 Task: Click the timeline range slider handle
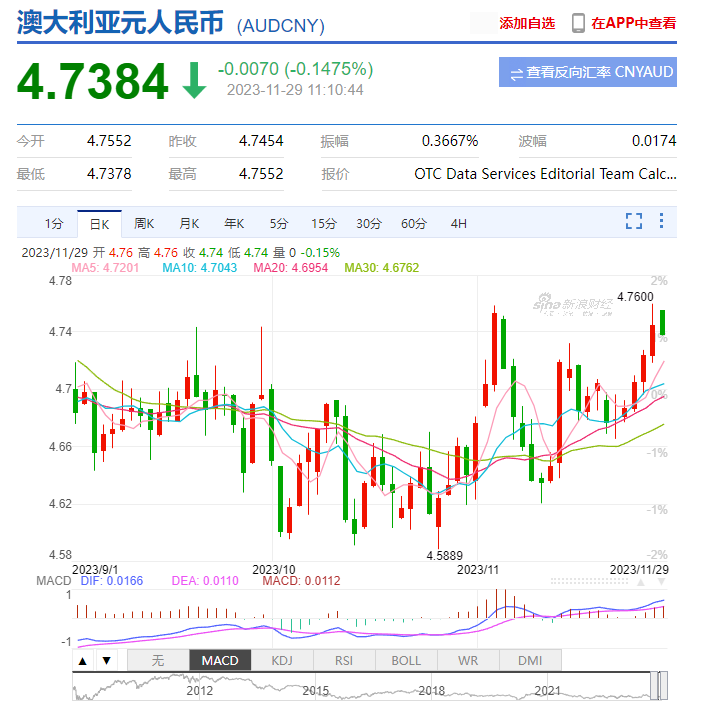point(657,685)
